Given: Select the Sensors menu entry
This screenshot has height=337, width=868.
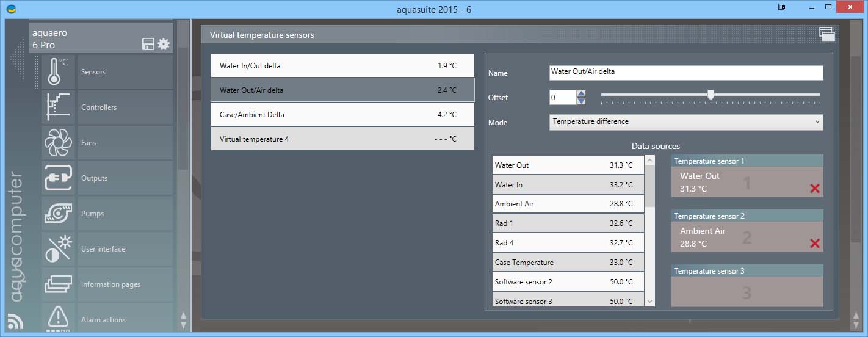Looking at the screenshot, I should [x=125, y=72].
